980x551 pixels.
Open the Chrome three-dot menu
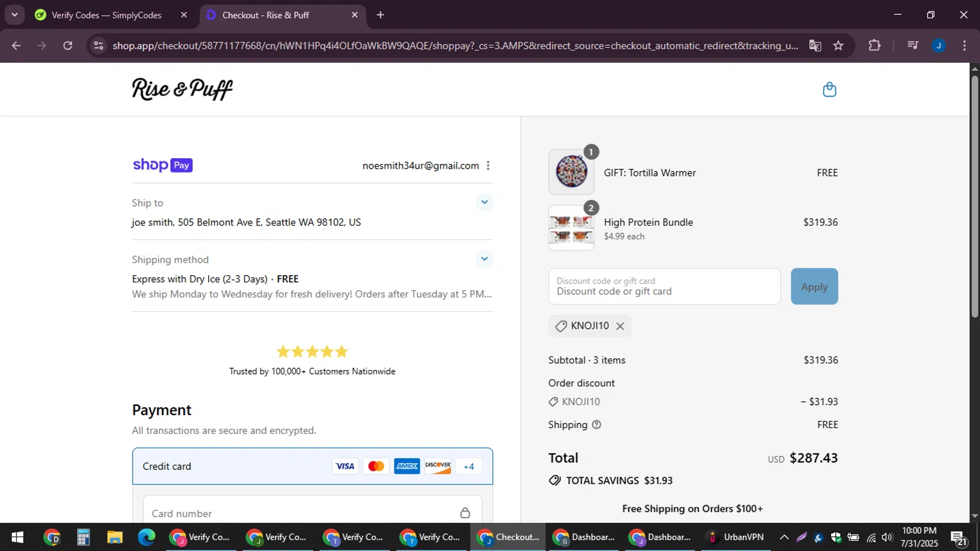tap(964, 46)
